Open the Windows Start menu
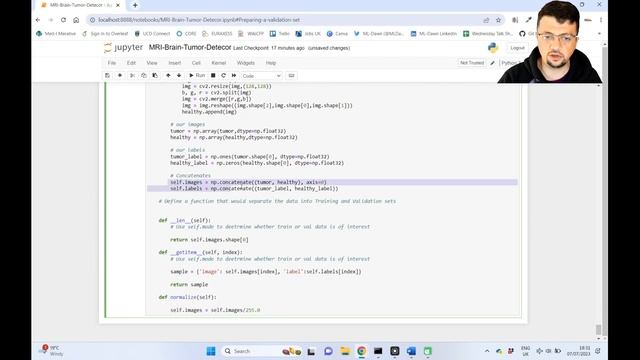 point(211,351)
